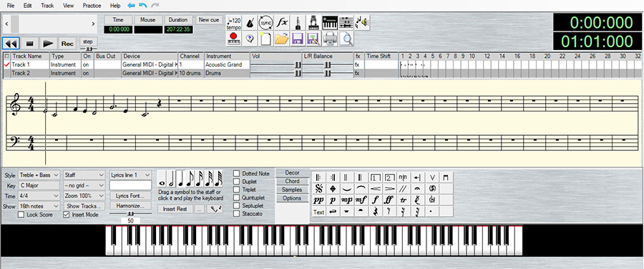Viewport: 644px width, 269px height.
Task: Create a new blank document
Action: point(265,39)
